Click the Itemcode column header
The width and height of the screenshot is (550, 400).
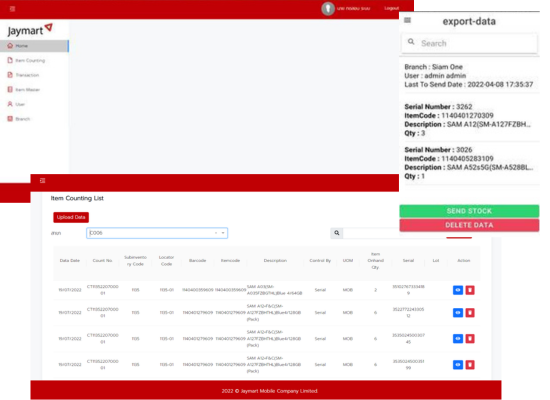tap(230, 261)
